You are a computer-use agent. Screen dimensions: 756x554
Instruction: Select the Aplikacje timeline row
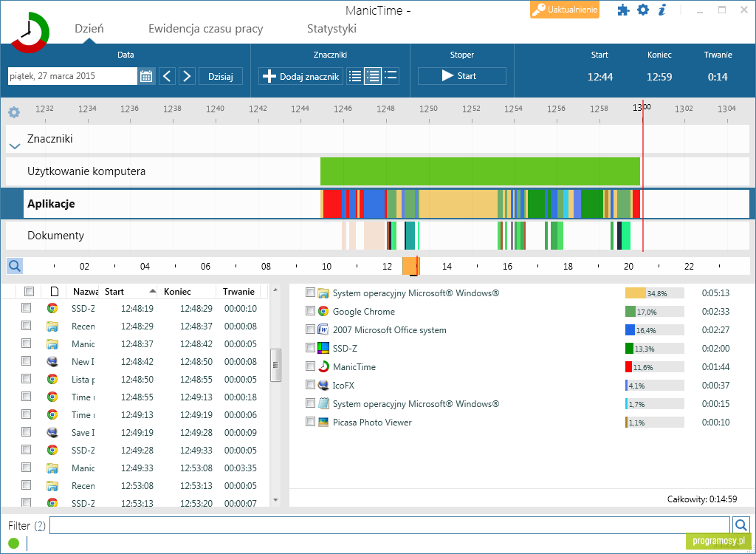(377, 204)
